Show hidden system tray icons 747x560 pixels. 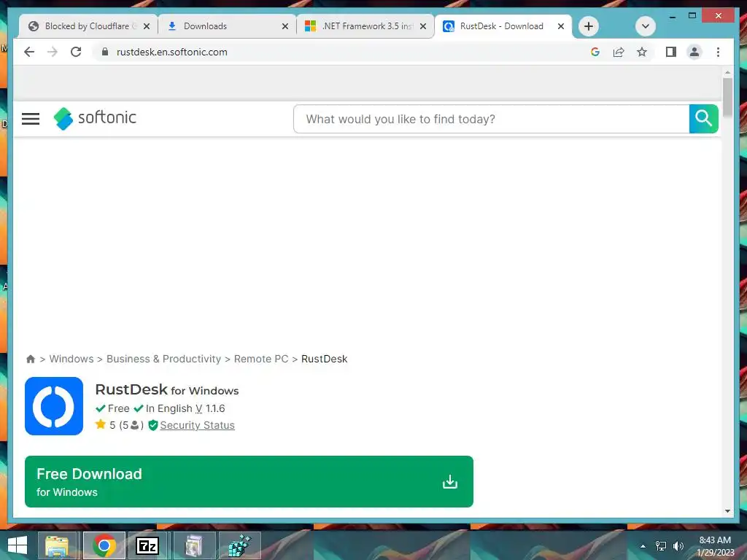[643, 546]
